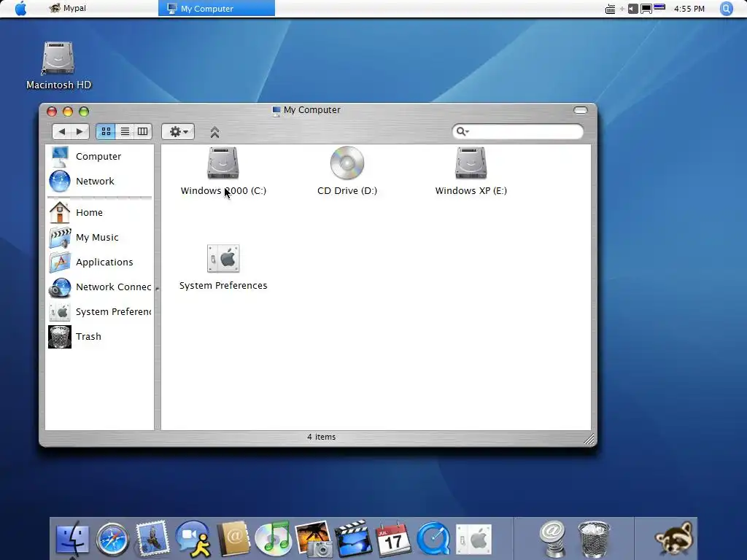Select the CD Drive (D:) icon
This screenshot has height=560, width=747.
coord(347,171)
